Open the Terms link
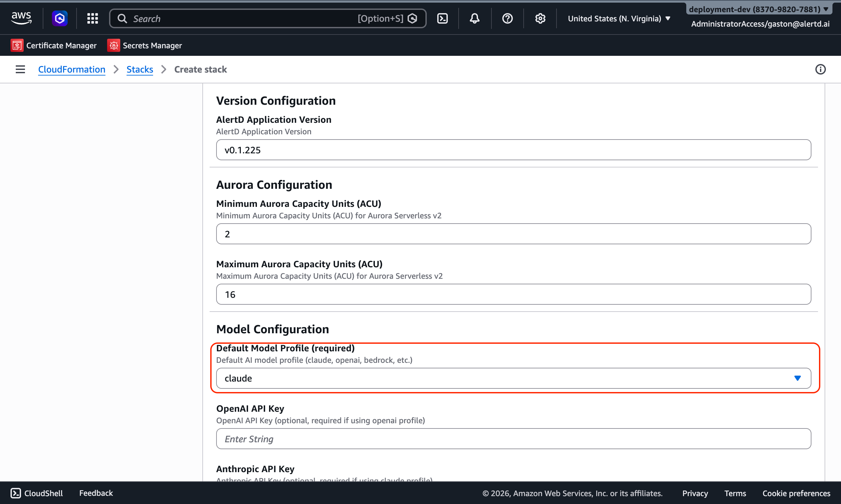Viewport: 841px width, 504px height. pyautogui.click(x=735, y=493)
